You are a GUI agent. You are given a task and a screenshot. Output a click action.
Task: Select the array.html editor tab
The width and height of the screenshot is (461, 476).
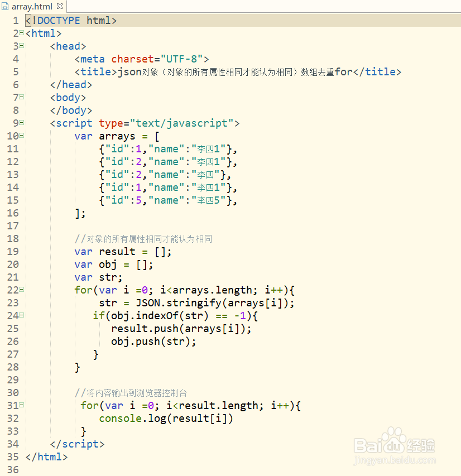[x=32, y=6]
